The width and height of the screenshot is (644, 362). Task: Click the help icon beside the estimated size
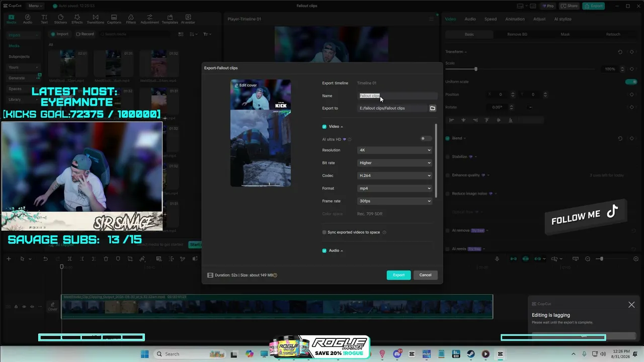point(275,275)
